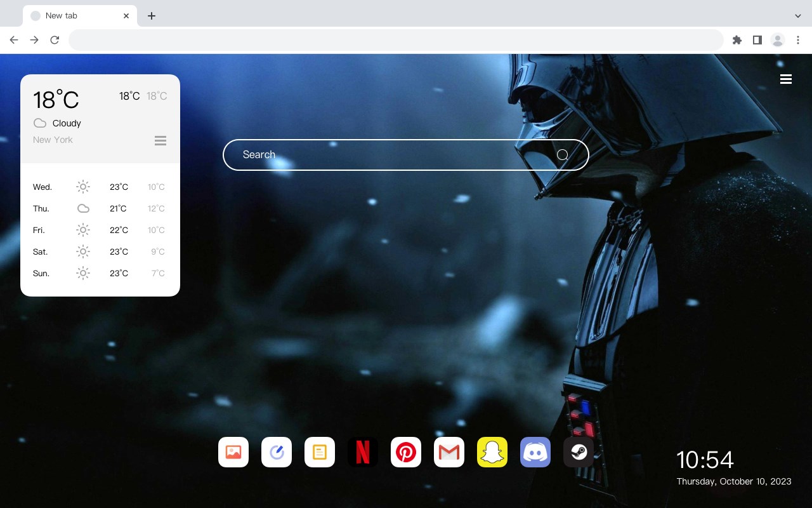Screen dimensions: 812x508
Task: Click the Thursday, October 10, 2023 date
Action: pos(734,481)
